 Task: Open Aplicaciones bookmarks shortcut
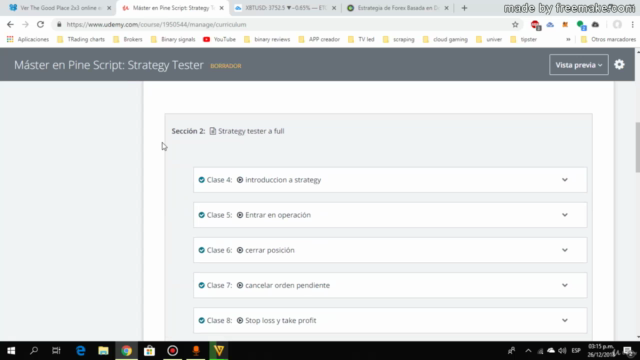pos(28,39)
